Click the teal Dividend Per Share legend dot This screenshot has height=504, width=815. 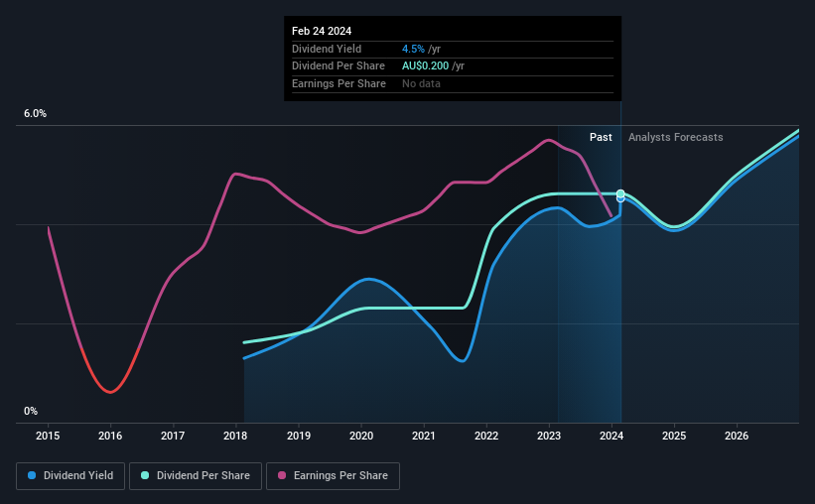pyautogui.click(x=145, y=475)
